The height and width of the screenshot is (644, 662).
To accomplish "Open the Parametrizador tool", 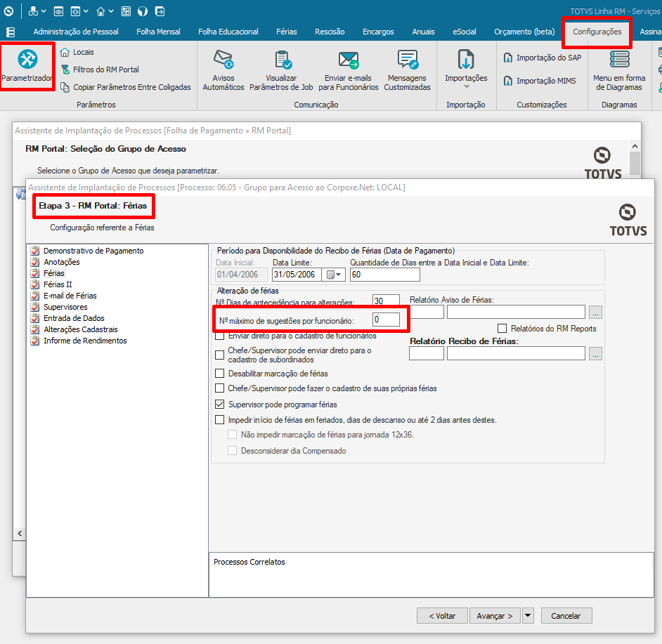I will (27, 66).
